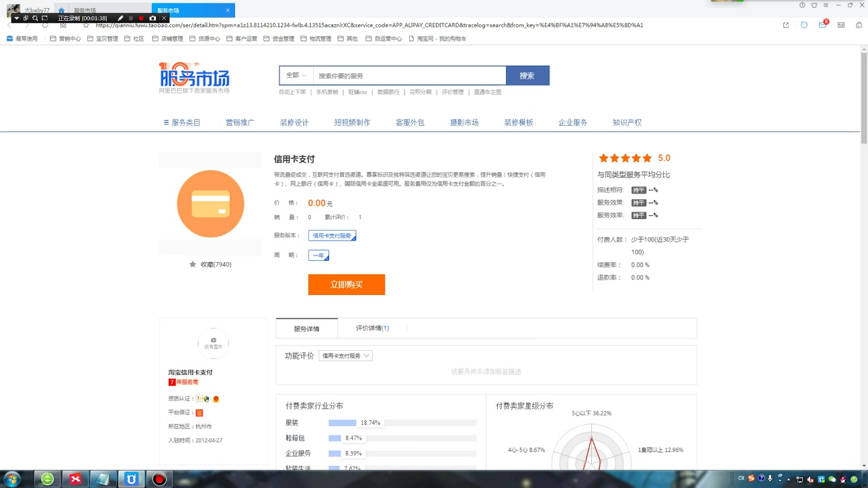Click the 鞋箱包 8.47% progress bar

point(402,438)
